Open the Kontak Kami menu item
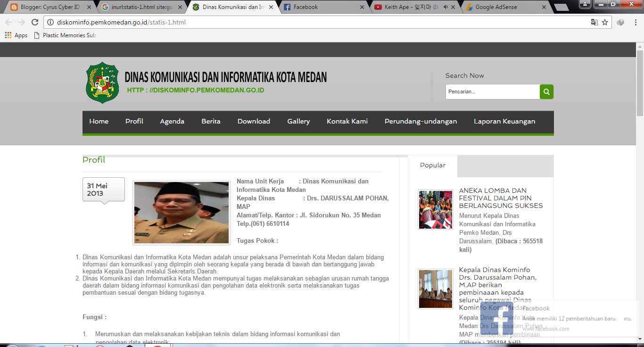 pyautogui.click(x=347, y=122)
